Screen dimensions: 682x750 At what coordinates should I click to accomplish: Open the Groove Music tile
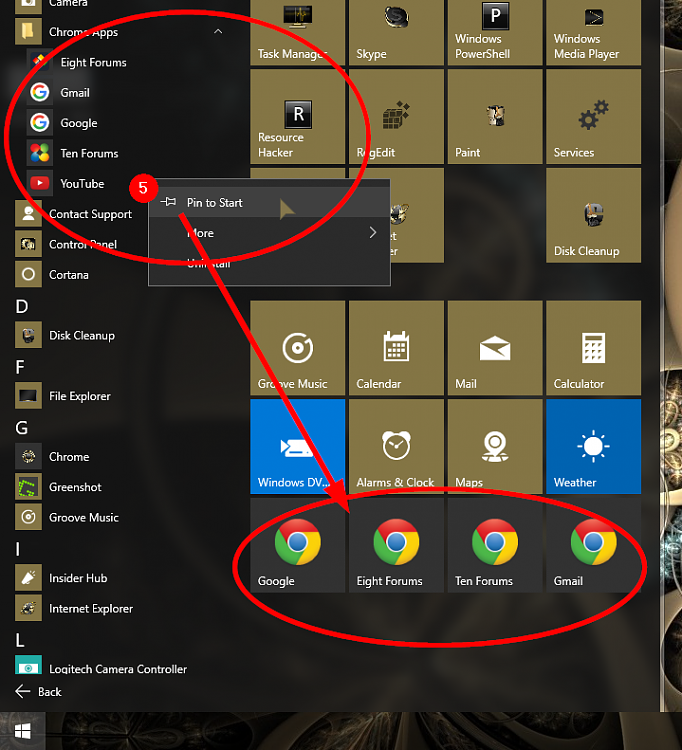[x=297, y=348]
